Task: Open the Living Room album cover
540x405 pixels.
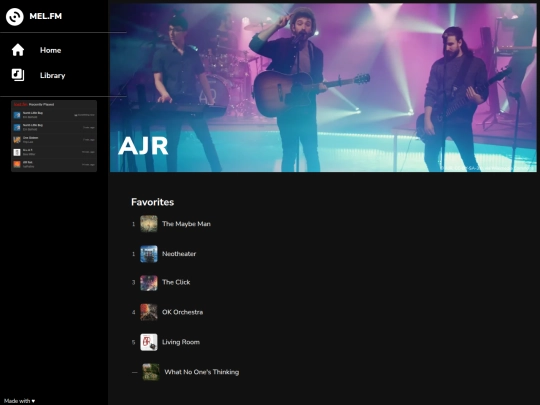Action: (149, 342)
